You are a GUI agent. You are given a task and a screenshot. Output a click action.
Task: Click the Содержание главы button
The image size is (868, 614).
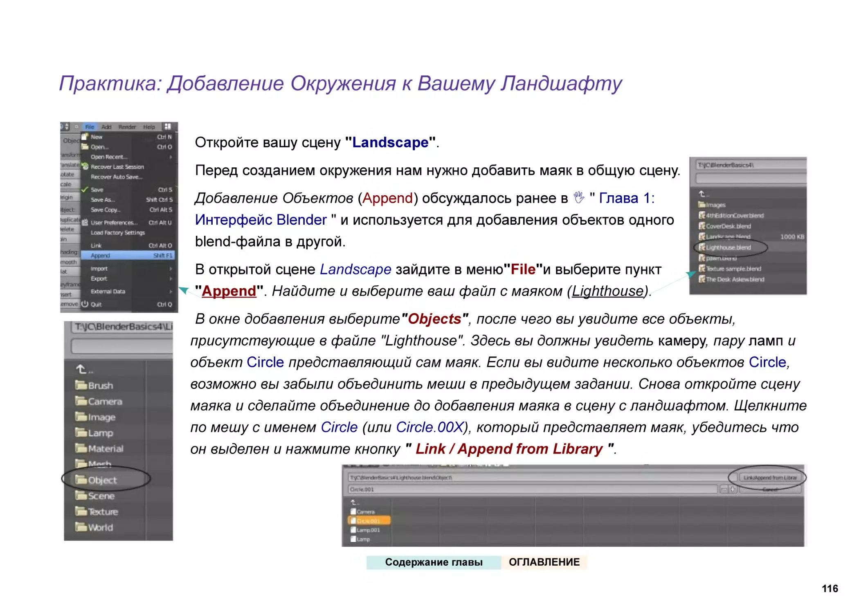click(x=434, y=562)
